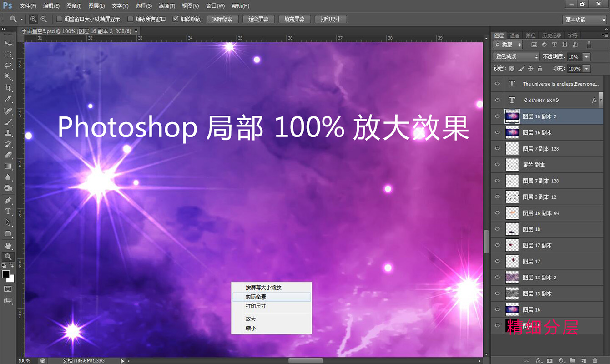This screenshot has width=610, height=364.
Task: Select the Eraser tool
Action: (x=8, y=155)
